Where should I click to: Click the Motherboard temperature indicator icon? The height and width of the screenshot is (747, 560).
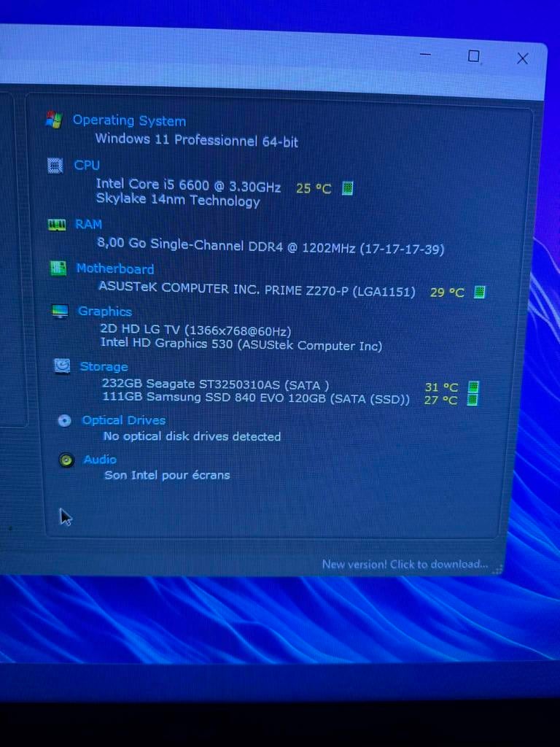479,292
